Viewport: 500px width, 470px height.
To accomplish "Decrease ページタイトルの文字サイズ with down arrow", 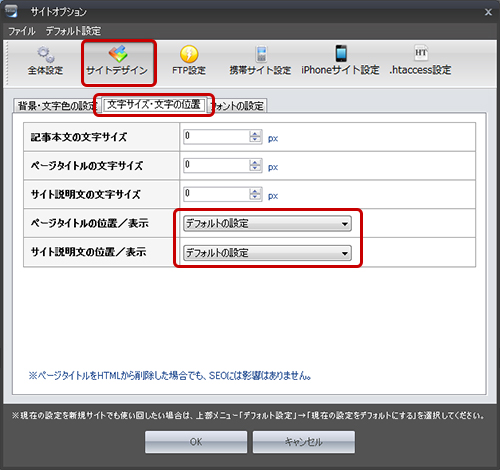I will tap(255, 169).
